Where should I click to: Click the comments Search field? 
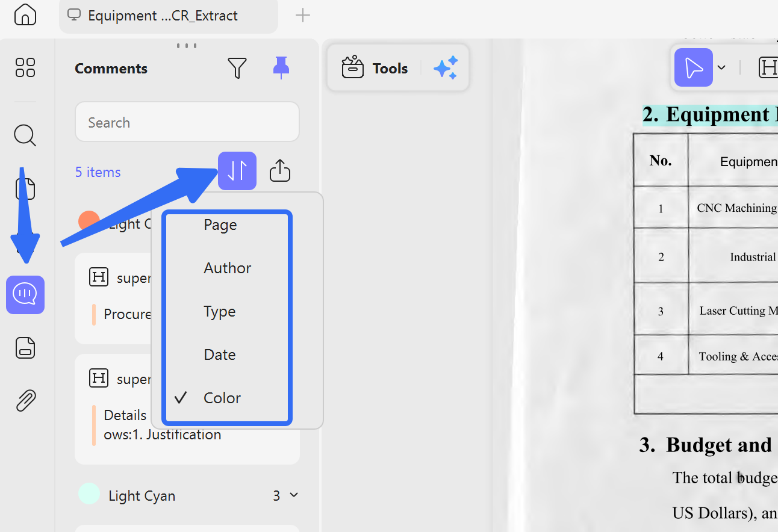[187, 122]
